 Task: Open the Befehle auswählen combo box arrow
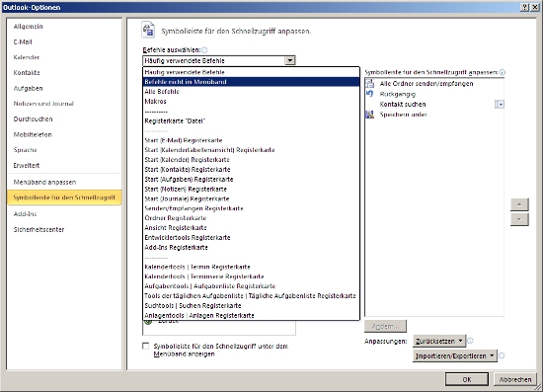[290, 60]
